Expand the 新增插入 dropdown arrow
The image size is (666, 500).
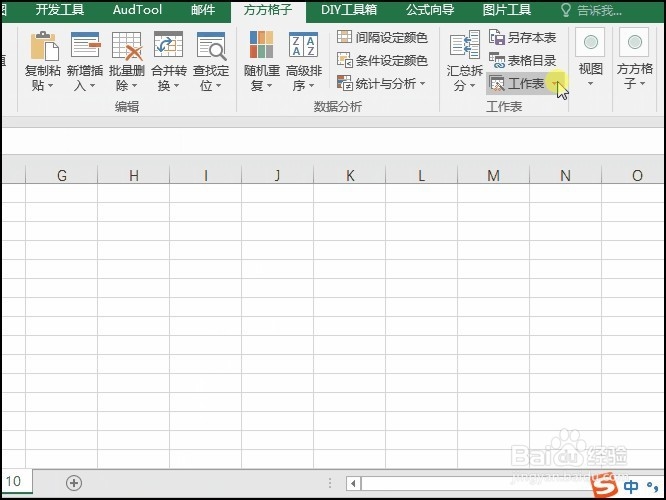click(92, 86)
